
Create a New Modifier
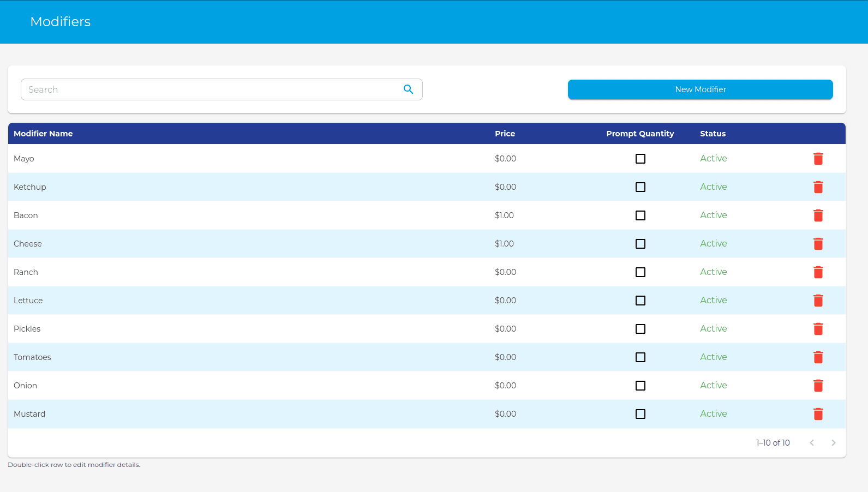pos(700,89)
